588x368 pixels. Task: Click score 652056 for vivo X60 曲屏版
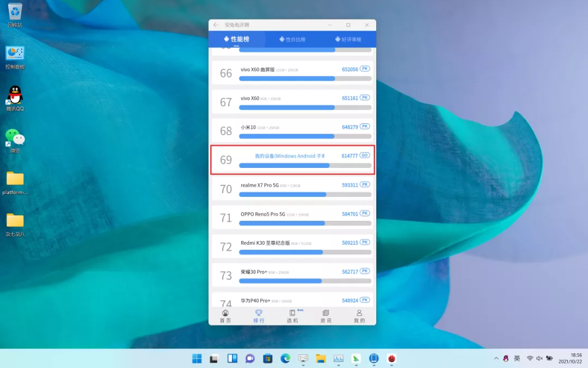click(350, 69)
